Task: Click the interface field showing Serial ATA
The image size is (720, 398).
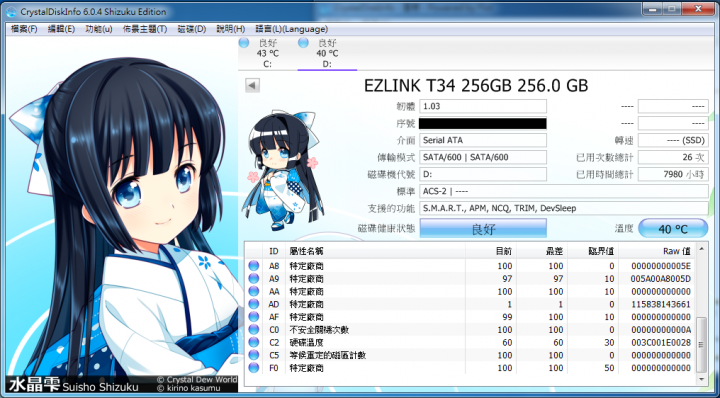Action: (483, 140)
